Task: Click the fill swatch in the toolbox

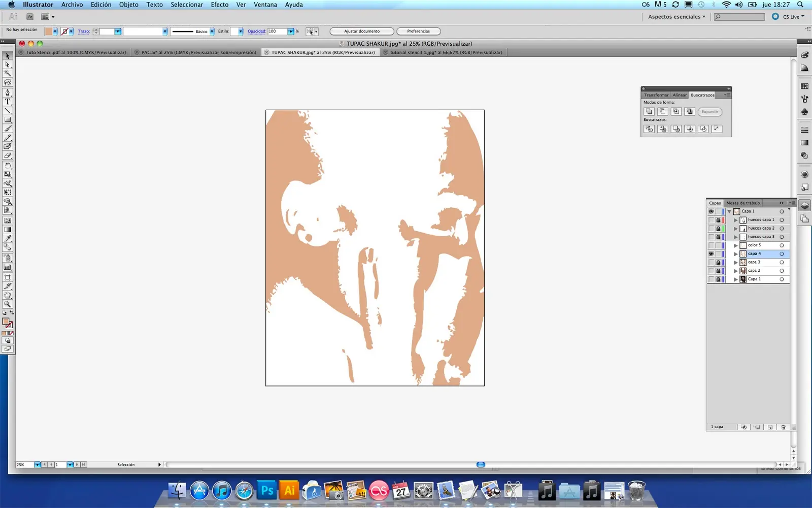Action: (x=6, y=322)
